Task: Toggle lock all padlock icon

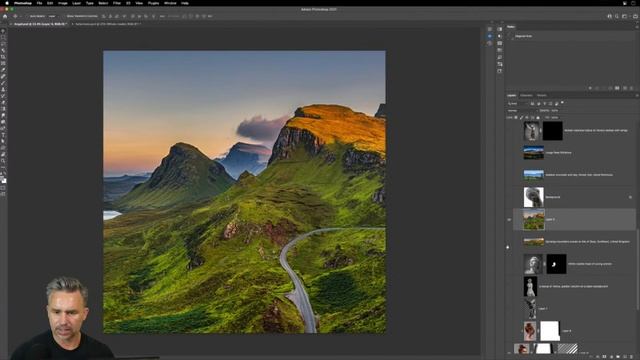Action: pos(538,118)
